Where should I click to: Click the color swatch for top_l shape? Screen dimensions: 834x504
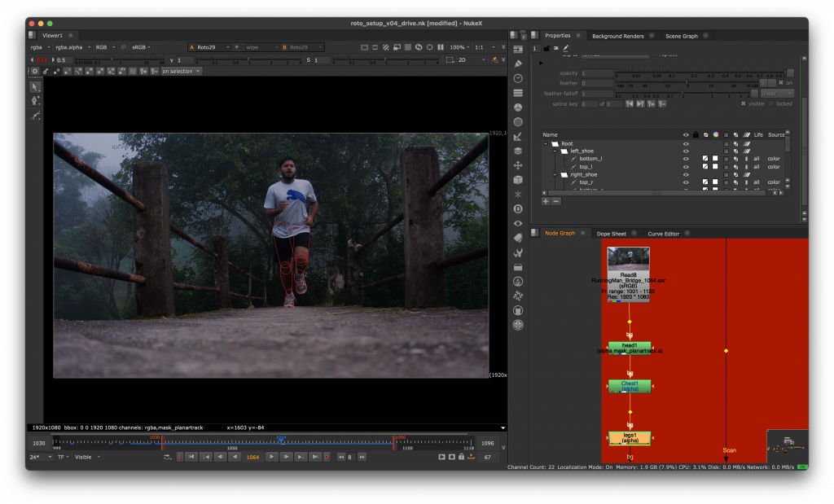click(x=715, y=167)
